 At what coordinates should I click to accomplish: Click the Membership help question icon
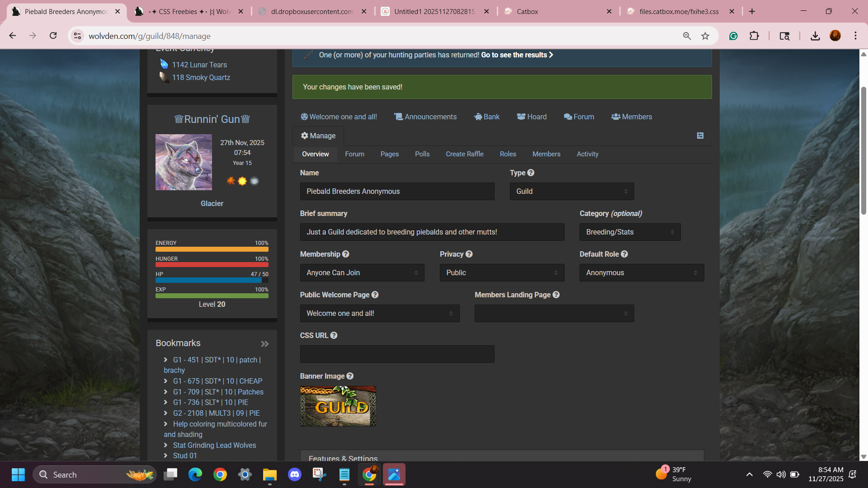(346, 254)
